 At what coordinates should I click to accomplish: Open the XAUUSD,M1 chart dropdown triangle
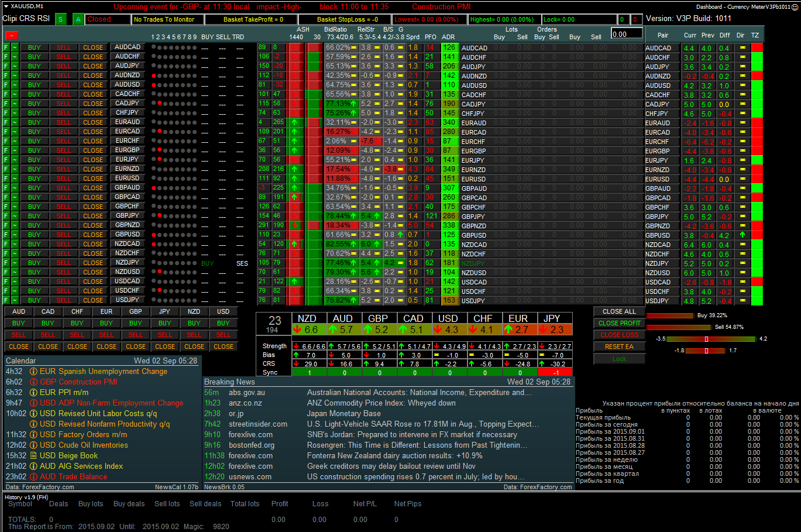[x=6, y=6]
